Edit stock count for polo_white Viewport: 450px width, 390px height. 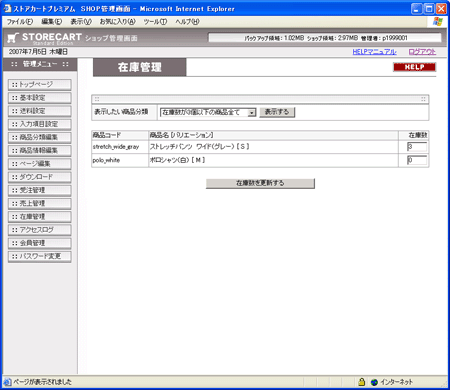[417, 160]
